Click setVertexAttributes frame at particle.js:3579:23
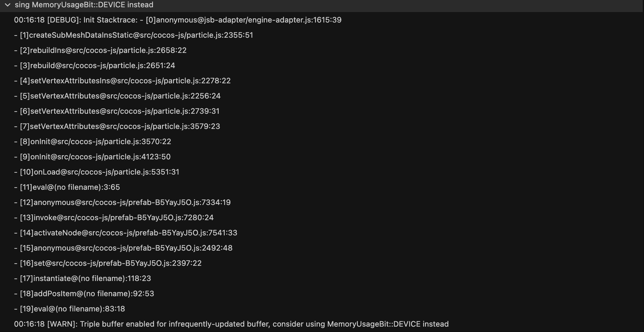 pyautogui.click(x=117, y=126)
